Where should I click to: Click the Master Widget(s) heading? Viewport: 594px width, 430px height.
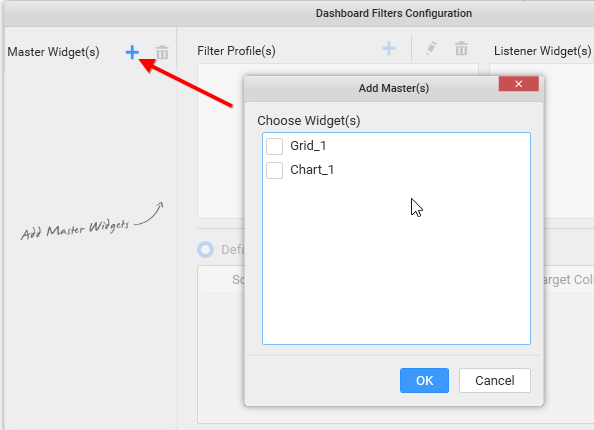pos(53,52)
